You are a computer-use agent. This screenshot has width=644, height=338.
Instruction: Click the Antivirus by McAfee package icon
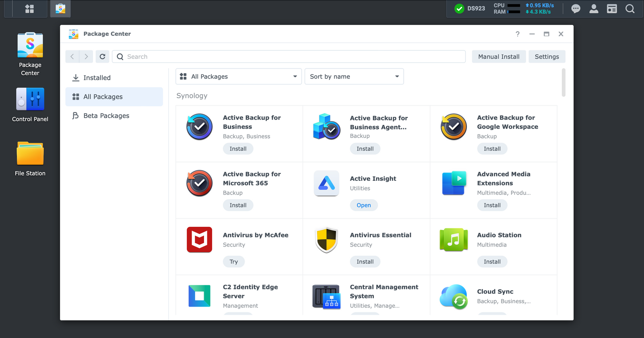click(199, 240)
